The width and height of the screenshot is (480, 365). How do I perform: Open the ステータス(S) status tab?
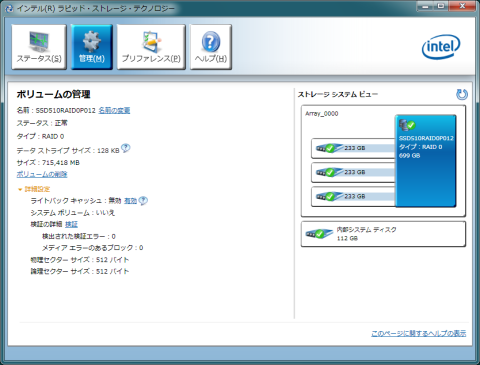tap(39, 47)
